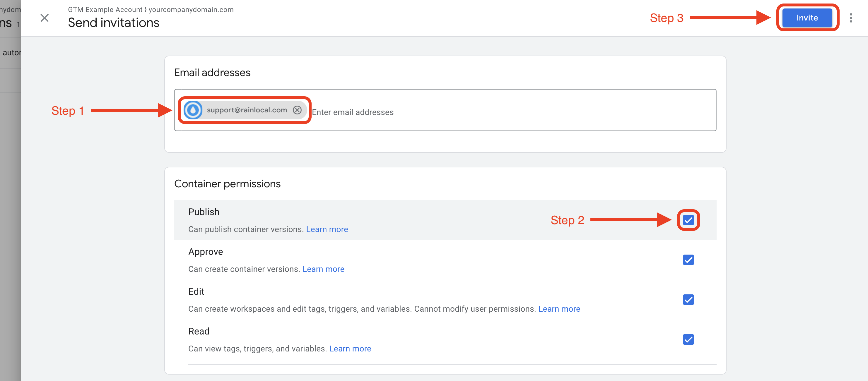This screenshot has width=868, height=381.
Task: Toggle the Approve permission checkbox
Action: pos(688,260)
